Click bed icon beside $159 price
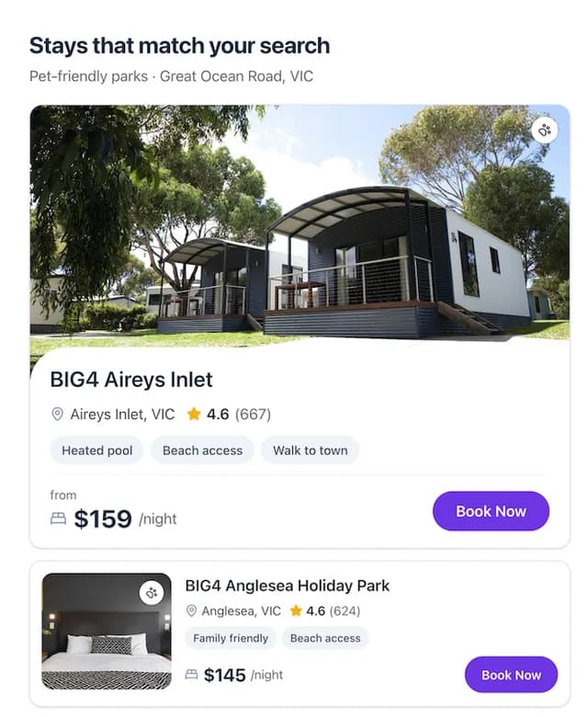 58,518
